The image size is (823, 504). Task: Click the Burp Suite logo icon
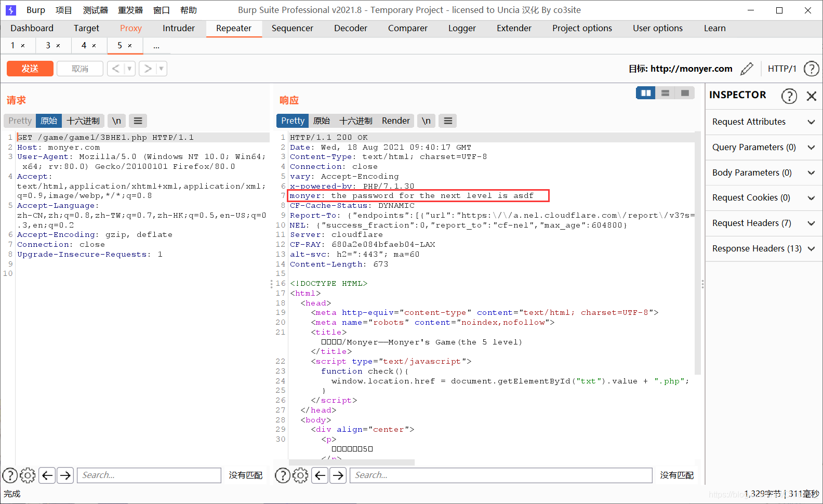click(x=11, y=10)
